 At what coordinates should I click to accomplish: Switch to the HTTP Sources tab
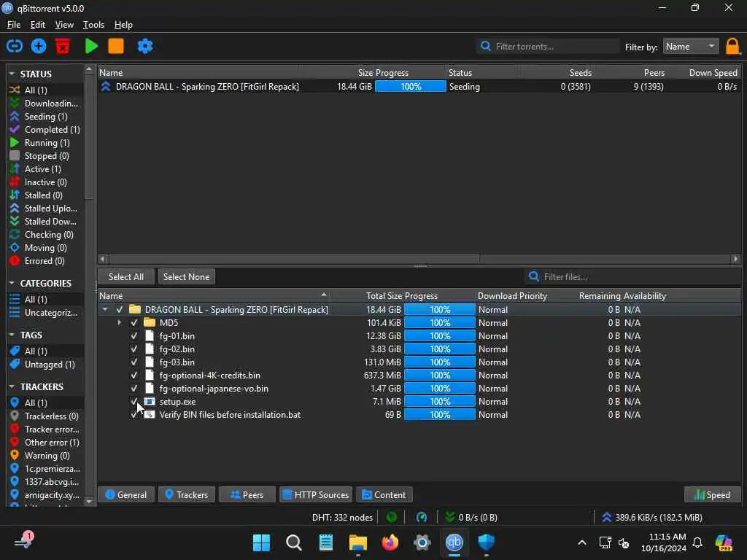point(316,495)
